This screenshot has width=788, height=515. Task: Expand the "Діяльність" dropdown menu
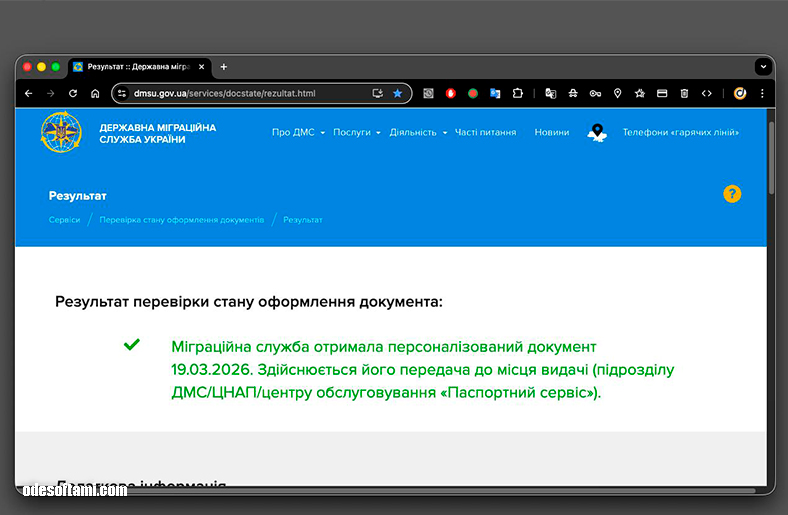pyautogui.click(x=417, y=132)
